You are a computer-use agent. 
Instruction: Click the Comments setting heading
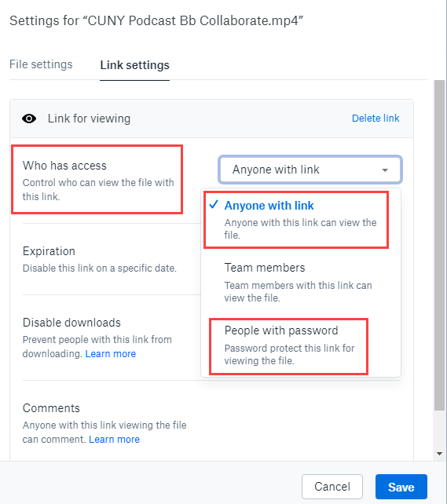51,408
